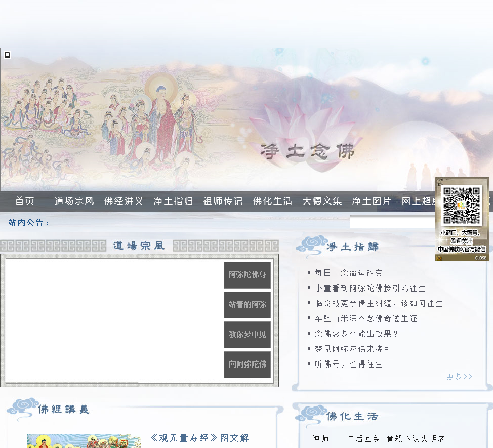Click the small broken-image icon on the banner
493x448 pixels.
(7, 55)
